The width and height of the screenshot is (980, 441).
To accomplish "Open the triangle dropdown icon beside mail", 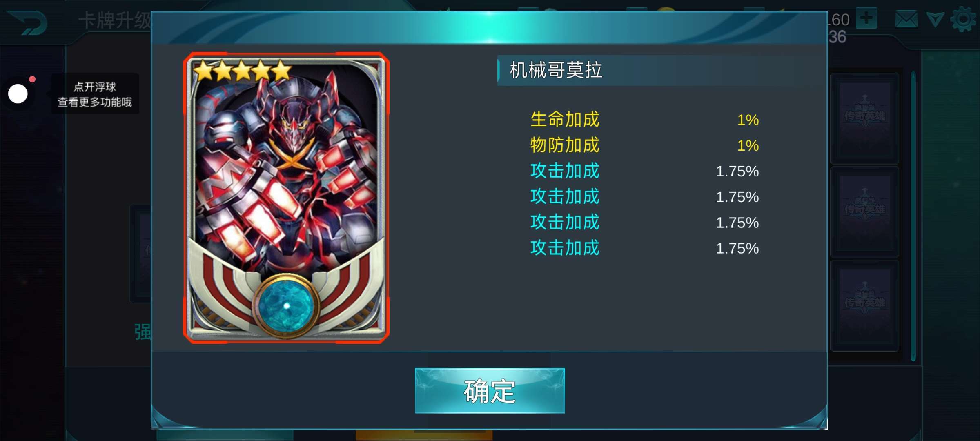I will pyautogui.click(x=935, y=19).
